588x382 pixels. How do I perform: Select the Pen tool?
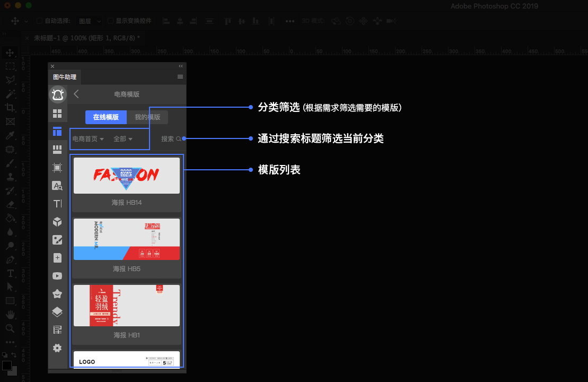10,259
